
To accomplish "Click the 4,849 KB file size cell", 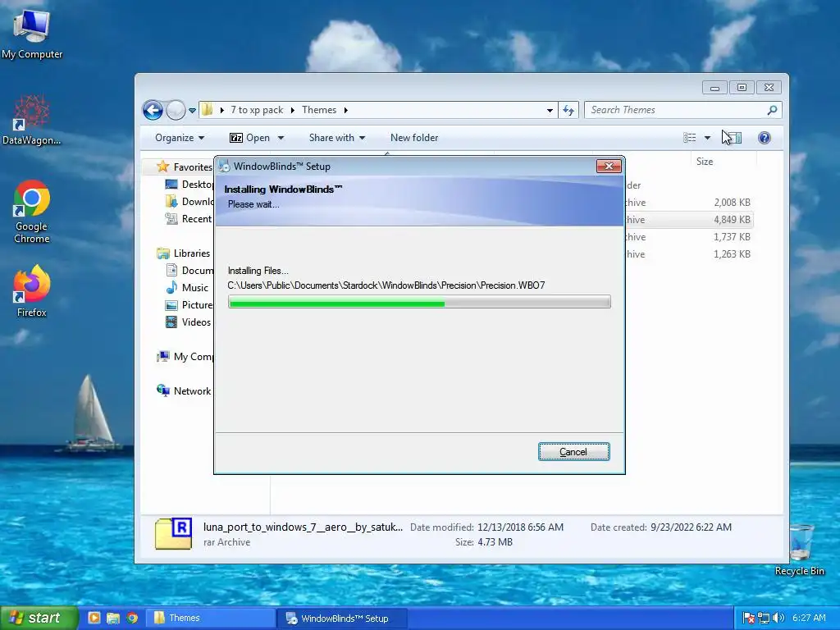I will [732, 220].
